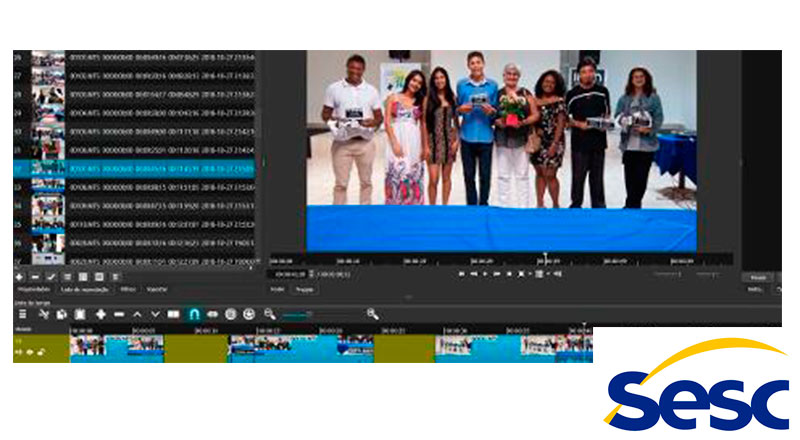Open the playlist menu icon beside view buttons
The image size is (800, 440).
point(116,276)
